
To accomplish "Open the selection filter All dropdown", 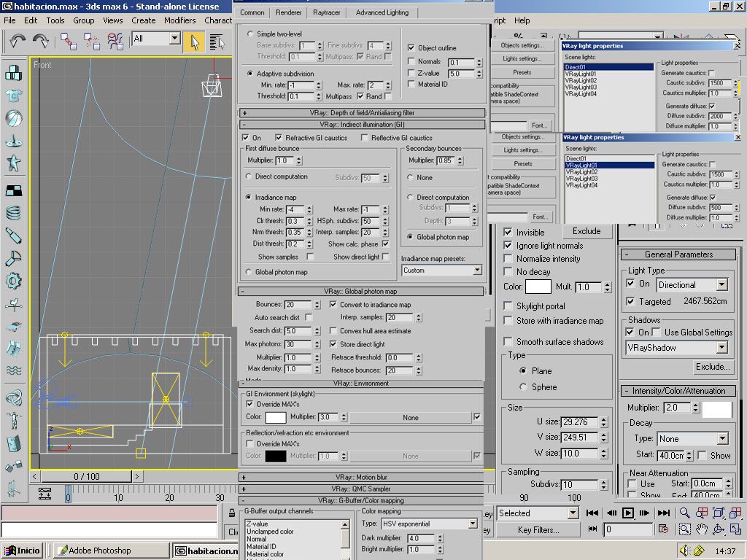I will (x=175, y=39).
